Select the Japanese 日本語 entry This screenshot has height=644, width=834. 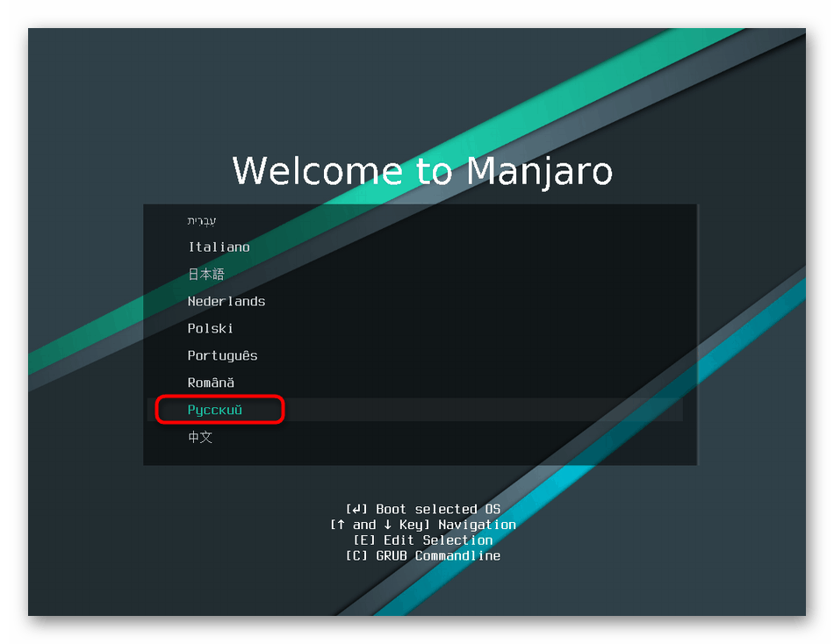tap(206, 275)
